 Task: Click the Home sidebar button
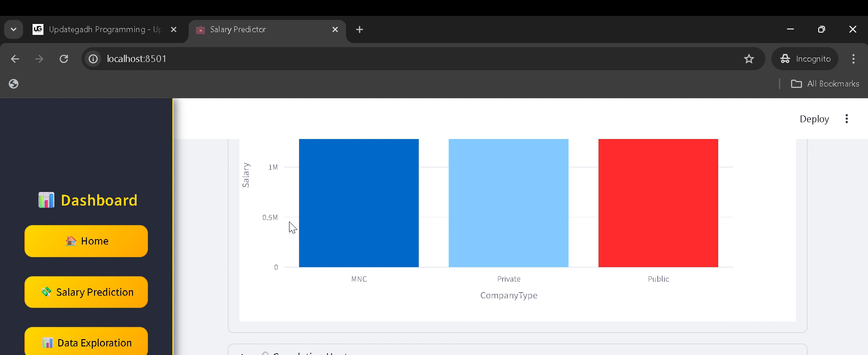[x=86, y=241]
